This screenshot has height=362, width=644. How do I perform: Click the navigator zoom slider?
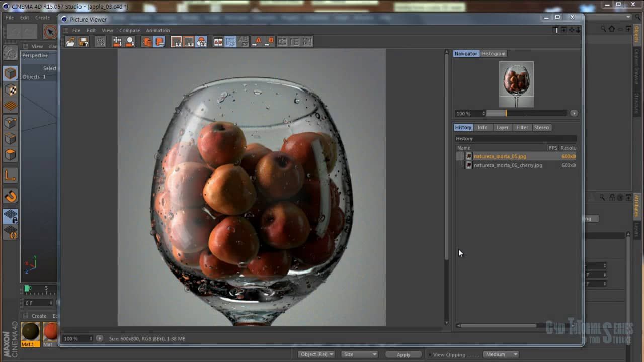click(526, 113)
